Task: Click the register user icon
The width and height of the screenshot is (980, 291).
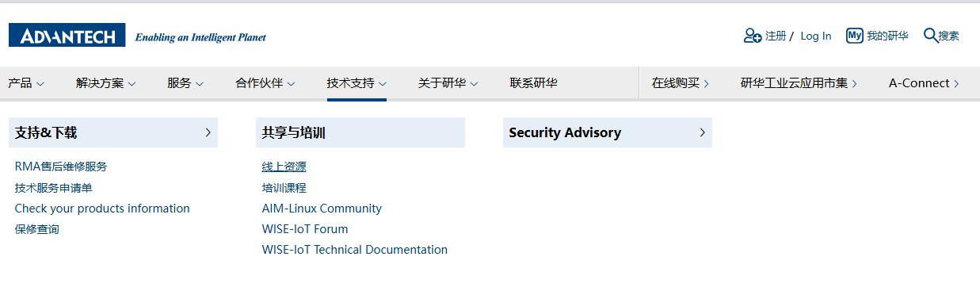Action: 753,36
